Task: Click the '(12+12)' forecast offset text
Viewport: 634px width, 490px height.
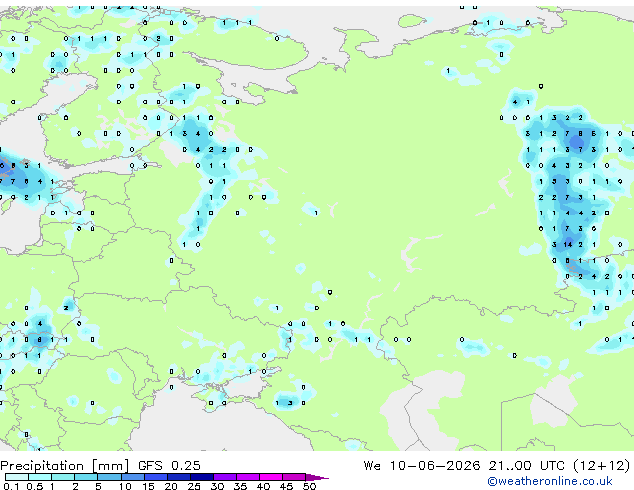Action: [x=602, y=466]
